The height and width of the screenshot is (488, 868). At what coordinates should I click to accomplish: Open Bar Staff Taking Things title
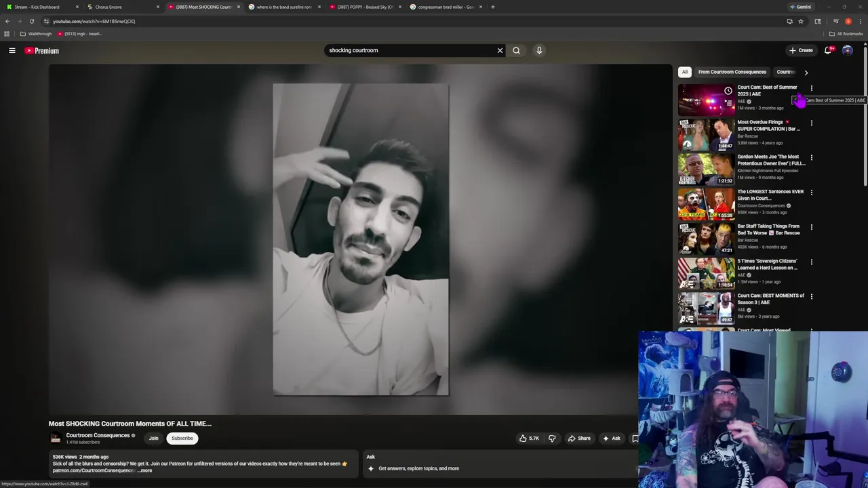pos(769,230)
